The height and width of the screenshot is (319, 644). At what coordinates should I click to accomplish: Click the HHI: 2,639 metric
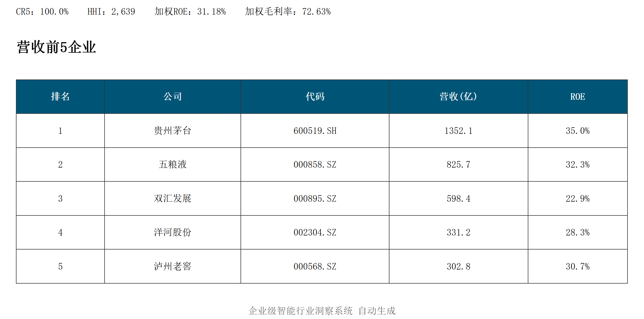pyautogui.click(x=111, y=12)
